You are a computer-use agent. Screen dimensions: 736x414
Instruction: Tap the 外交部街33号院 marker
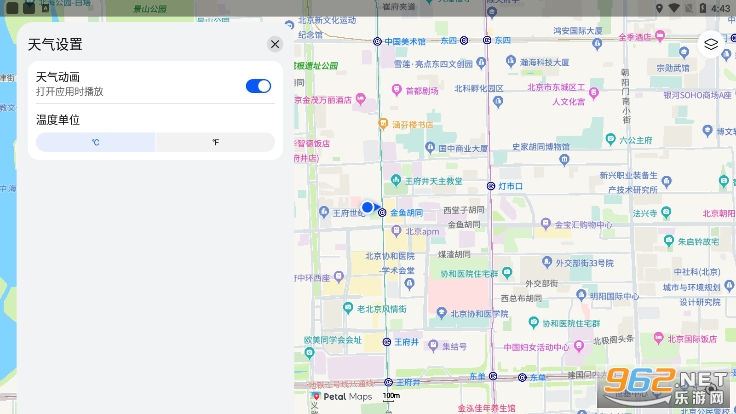546,261
